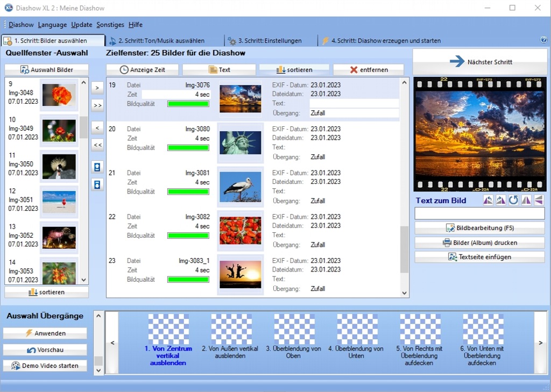Click the entfernen button with red X
Screen dimensions: 551x392
(369, 70)
